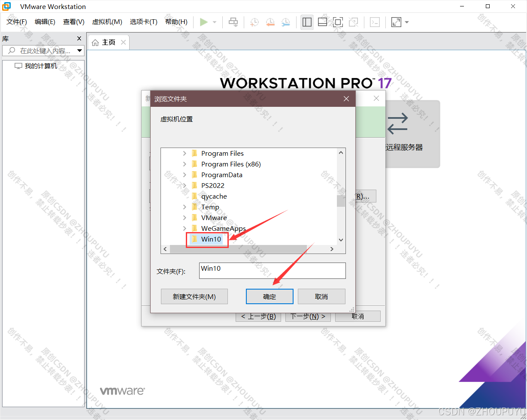Click the horizontal scrollbar thumb in folder tree
This screenshot has width=527, height=420.
pos(238,249)
